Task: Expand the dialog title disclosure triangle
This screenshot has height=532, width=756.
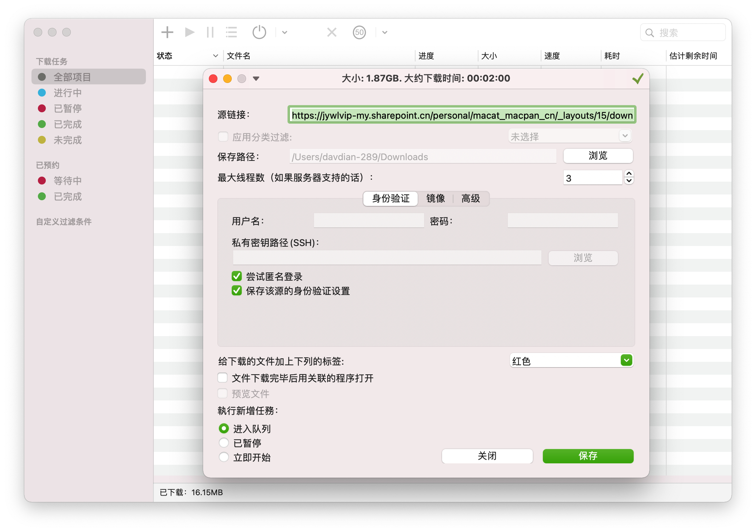Action: [x=256, y=79]
